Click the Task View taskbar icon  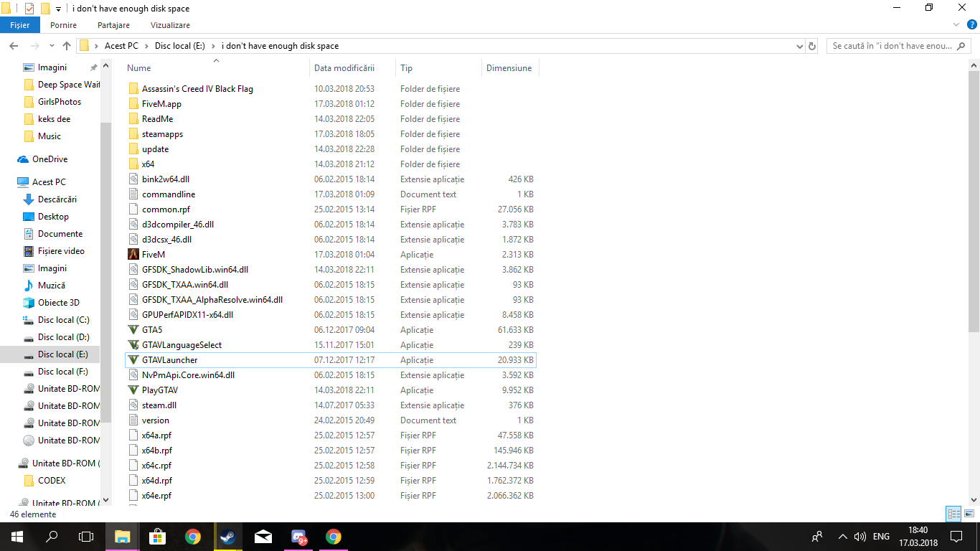pos(86,537)
